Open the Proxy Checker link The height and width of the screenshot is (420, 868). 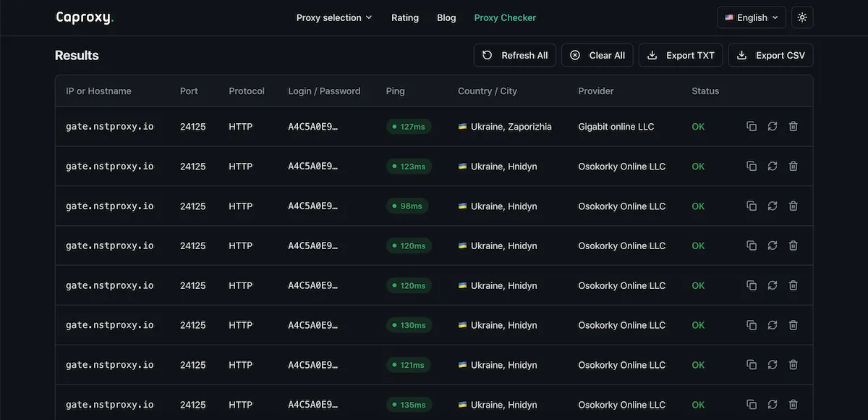(505, 17)
